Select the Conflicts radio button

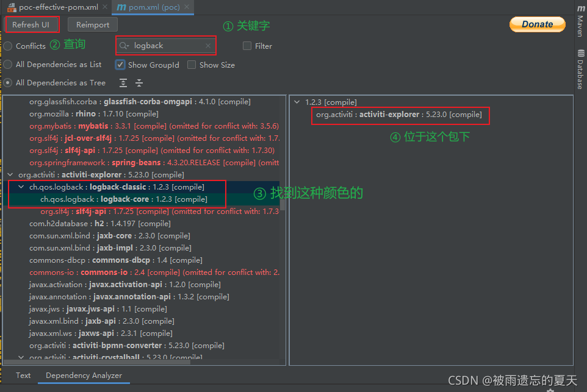7,46
